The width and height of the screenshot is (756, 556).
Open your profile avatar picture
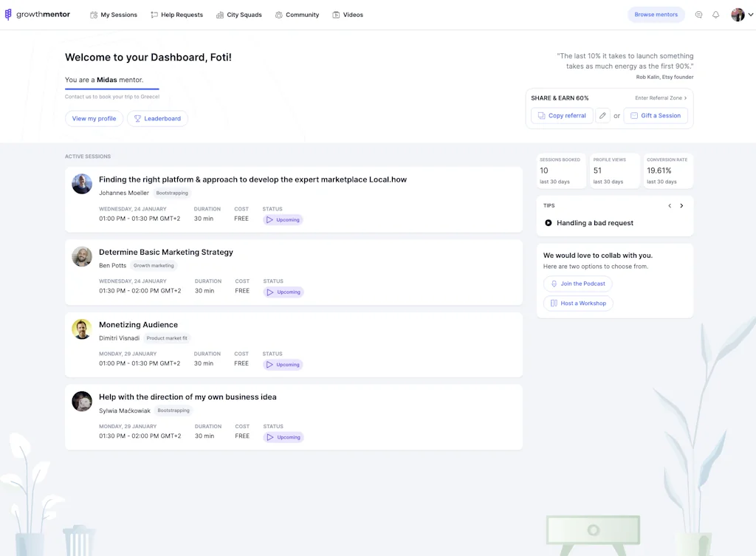pos(738,14)
